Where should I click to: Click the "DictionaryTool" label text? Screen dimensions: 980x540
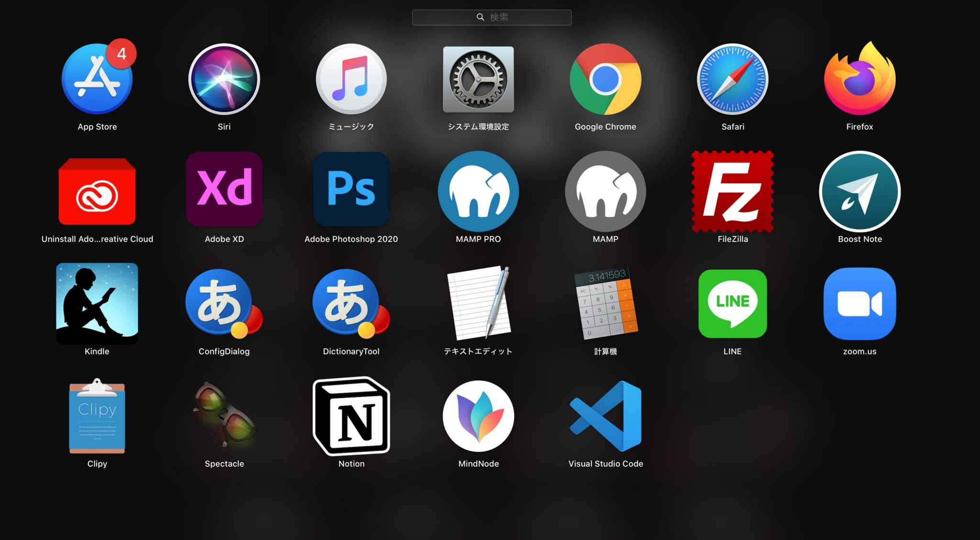click(351, 352)
